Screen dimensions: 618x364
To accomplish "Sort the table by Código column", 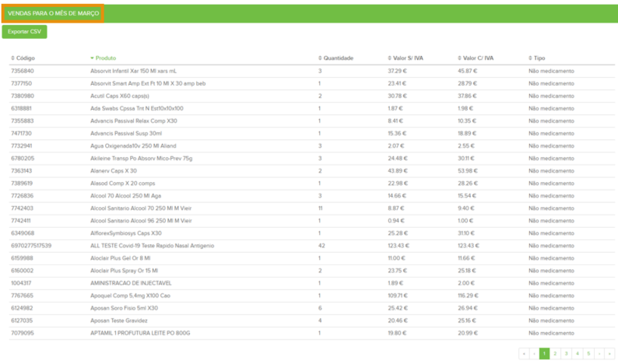I will coord(25,58).
